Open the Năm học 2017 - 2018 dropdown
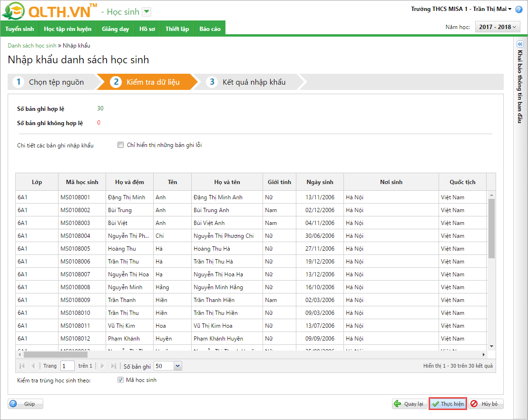The image size is (528, 420). click(498, 27)
